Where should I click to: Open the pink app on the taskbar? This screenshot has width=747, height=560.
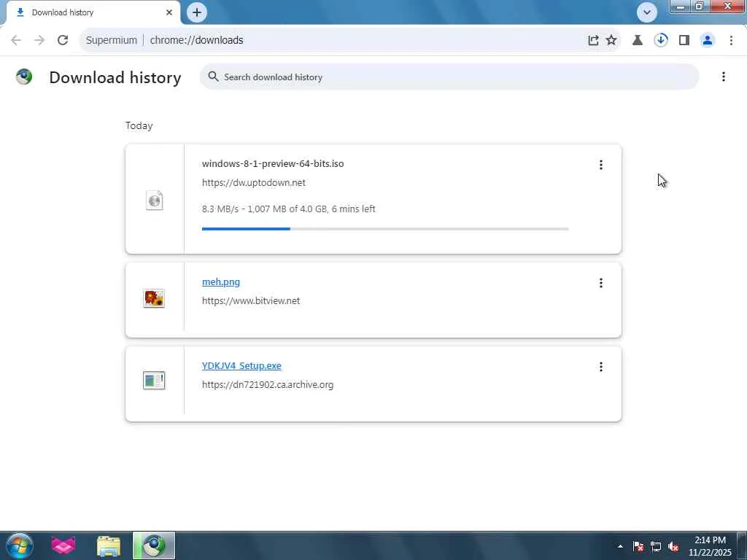(x=63, y=545)
